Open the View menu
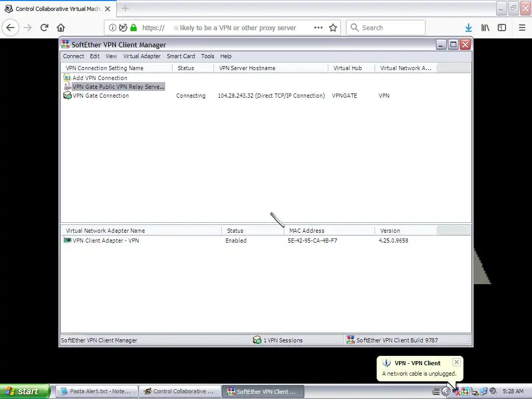The width and height of the screenshot is (532, 399). pos(111,56)
